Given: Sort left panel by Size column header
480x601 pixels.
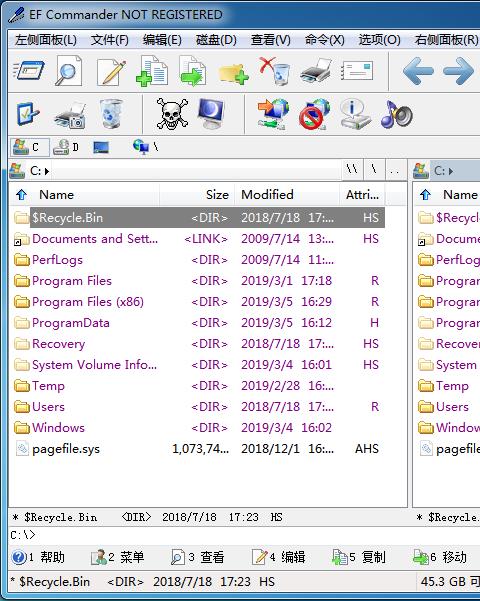Looking at the screenshot, I should 197,195.
